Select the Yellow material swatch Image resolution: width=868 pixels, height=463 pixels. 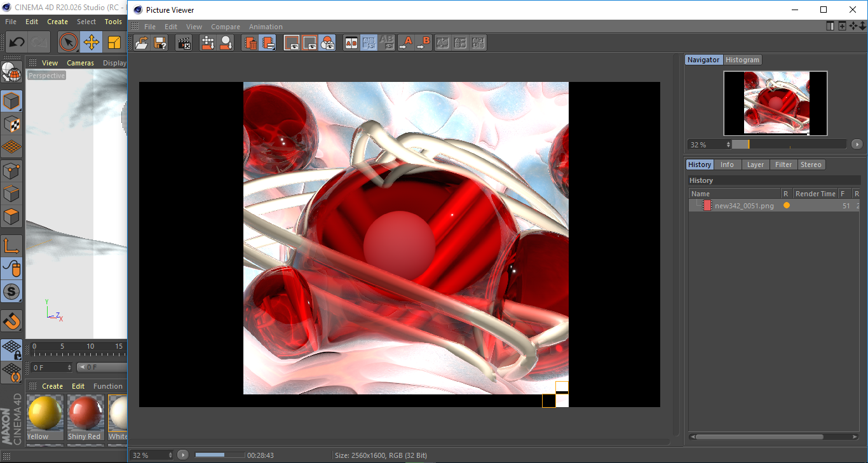point(45,418)
